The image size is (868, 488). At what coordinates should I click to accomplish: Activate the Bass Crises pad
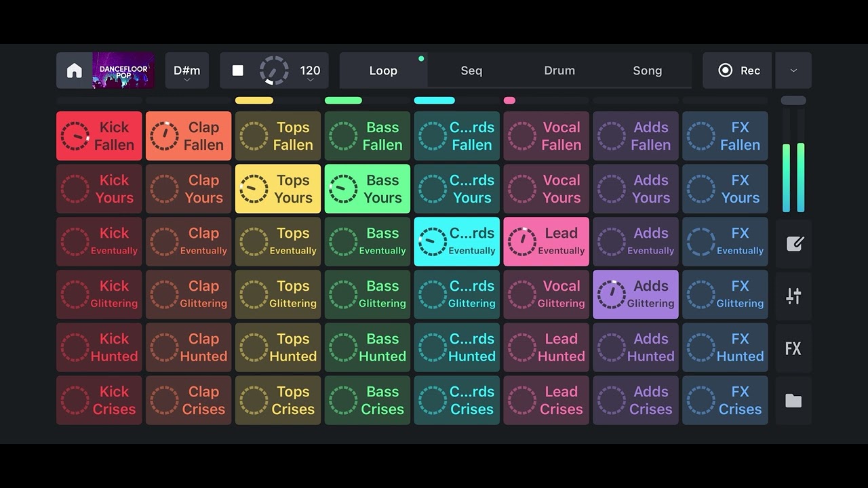[368, 401]
